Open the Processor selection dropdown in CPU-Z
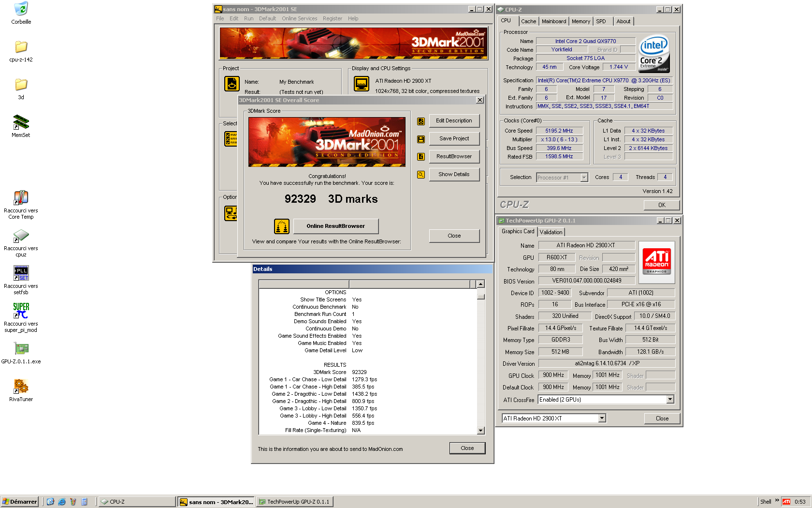812x508 pixels. pyautogui.click(x=584, y=178)
